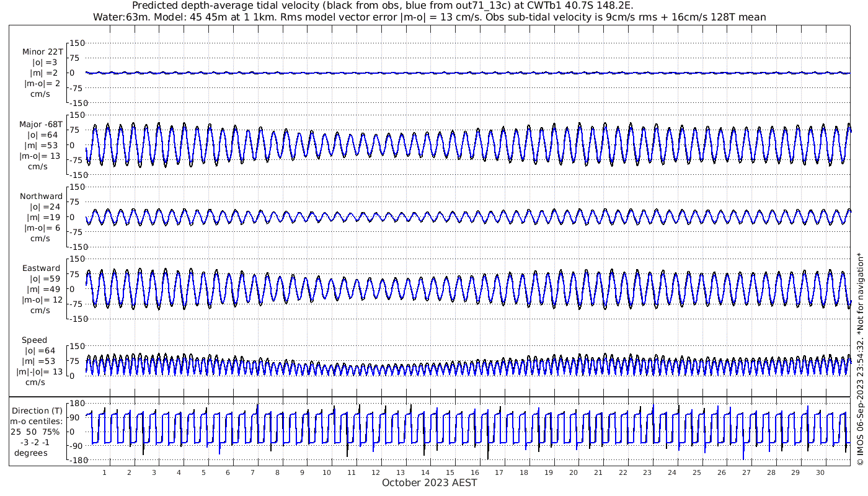Click '|m-o|= 6' in the Northward panel

42,228
